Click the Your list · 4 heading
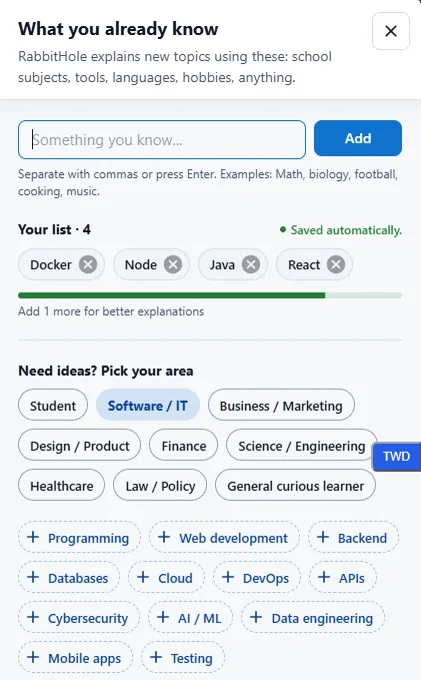The width and height of the screenshot is (421, 680). pos(55,229)
